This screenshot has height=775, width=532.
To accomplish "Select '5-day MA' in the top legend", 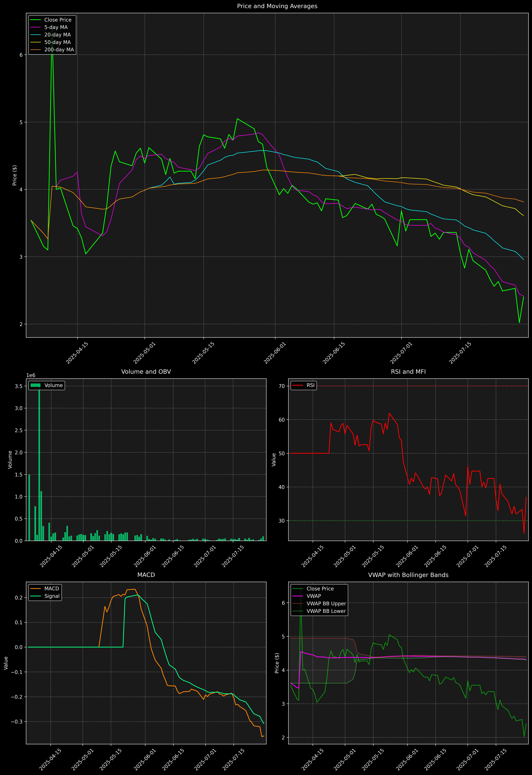I will point(56,27).
